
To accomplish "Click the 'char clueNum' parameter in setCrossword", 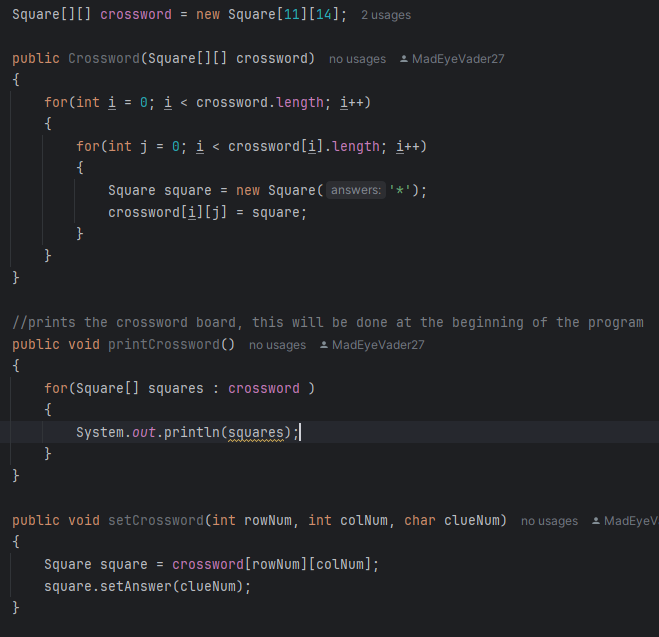I will pos(455,521).
